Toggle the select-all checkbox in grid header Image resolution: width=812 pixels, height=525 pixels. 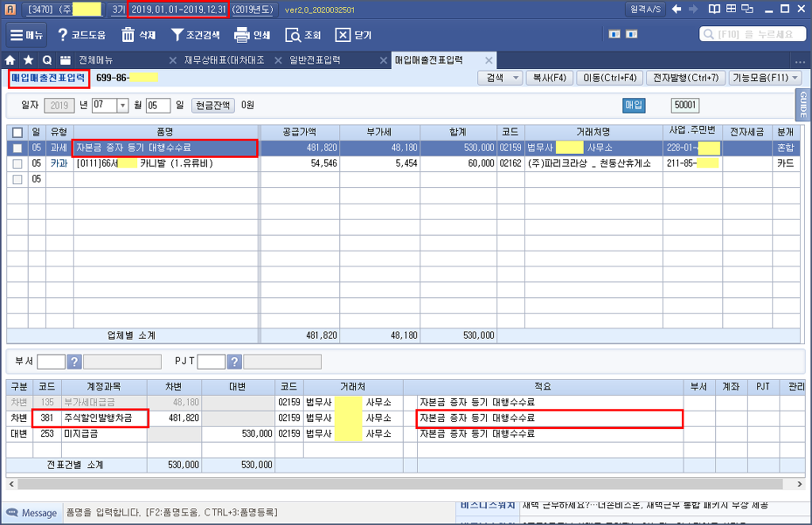(x=17, y=132)
